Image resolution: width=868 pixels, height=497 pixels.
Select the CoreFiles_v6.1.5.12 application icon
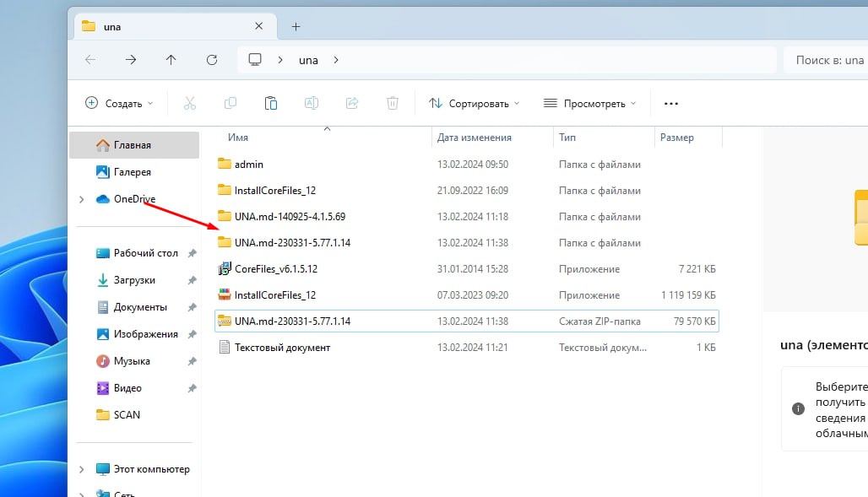(x=225, y=269)
